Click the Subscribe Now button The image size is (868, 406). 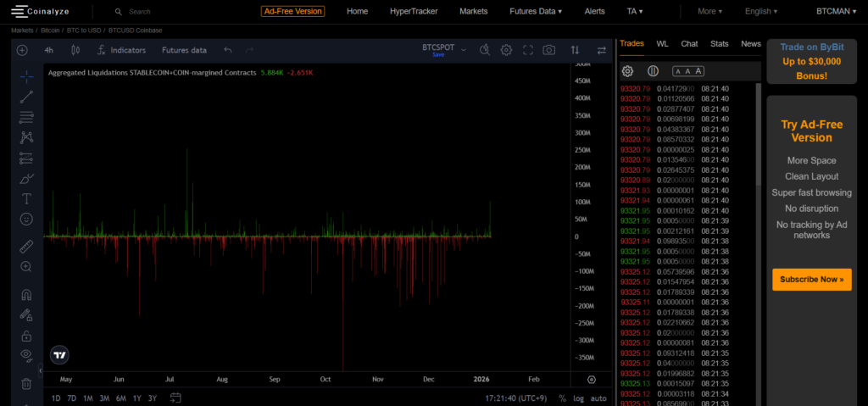tap(811, 279)
